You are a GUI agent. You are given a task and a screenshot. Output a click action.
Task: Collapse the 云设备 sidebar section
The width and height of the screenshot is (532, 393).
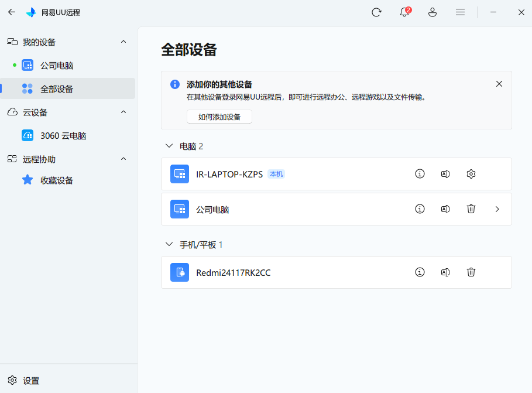pos(123,112)
